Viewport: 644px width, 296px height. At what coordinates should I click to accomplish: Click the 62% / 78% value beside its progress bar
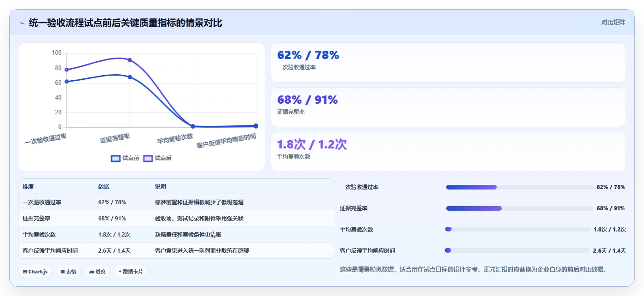[611, 187]
